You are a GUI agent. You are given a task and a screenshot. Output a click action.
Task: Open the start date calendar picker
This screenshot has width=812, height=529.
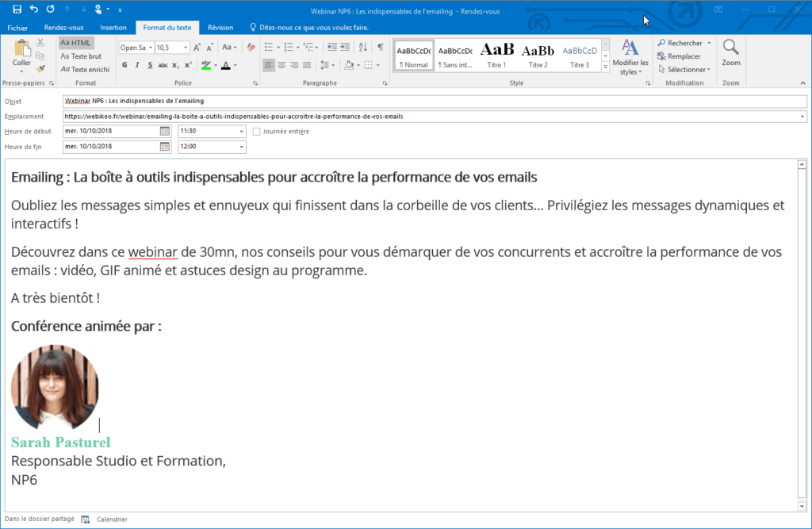point(165,131)
